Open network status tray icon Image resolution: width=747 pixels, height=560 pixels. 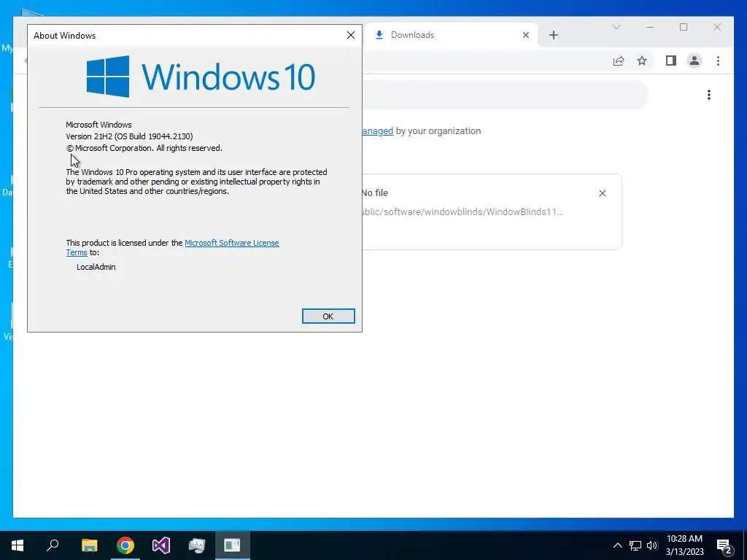tap(635, 545)
